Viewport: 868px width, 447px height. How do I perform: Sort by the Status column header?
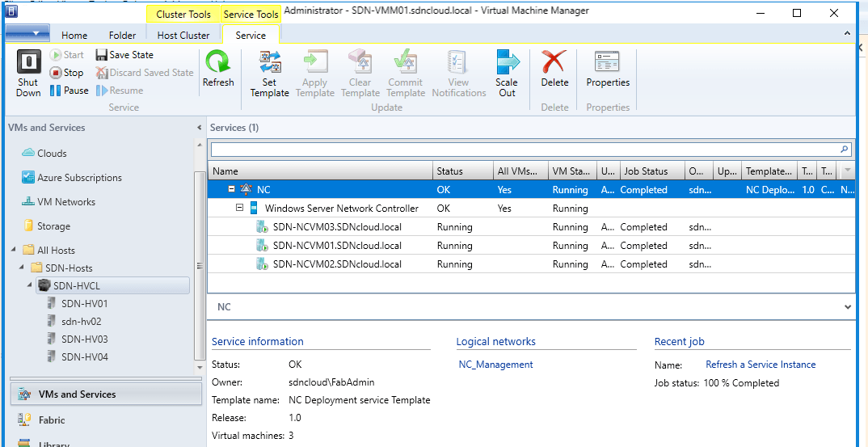pos(463,171)
